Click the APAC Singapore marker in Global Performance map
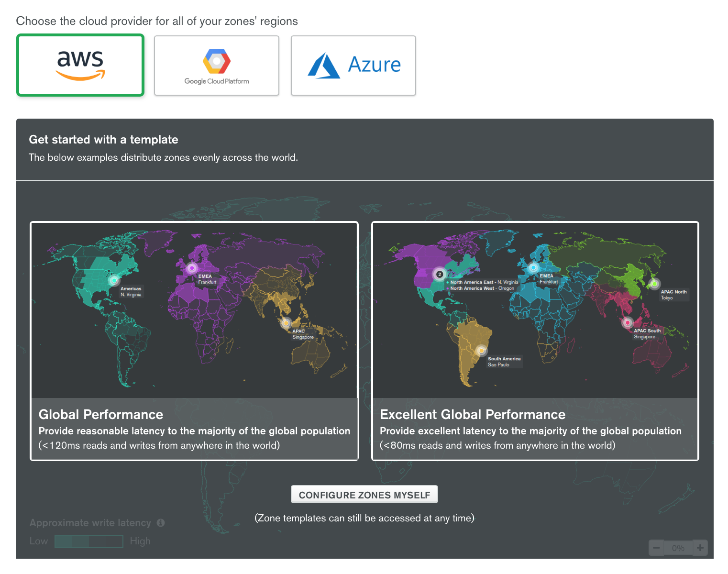This screenshot has width=728, height=574. (286, 323)
